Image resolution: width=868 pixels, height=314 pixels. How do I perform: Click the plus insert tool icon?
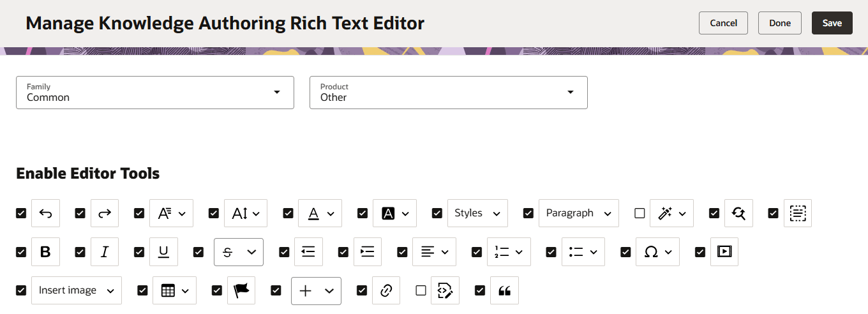pyautogui.click(x=306, y=290)
